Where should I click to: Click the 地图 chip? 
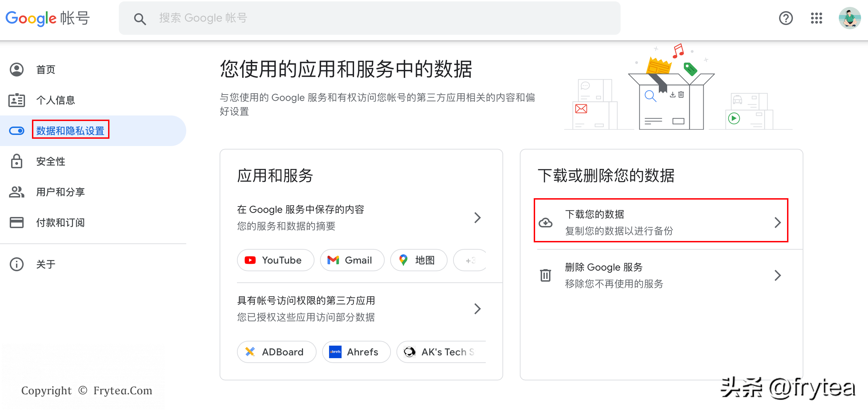coord(419,260)
